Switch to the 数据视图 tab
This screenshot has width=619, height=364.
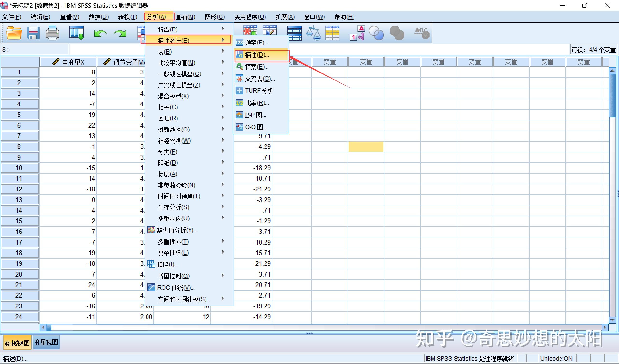[17, 343]
